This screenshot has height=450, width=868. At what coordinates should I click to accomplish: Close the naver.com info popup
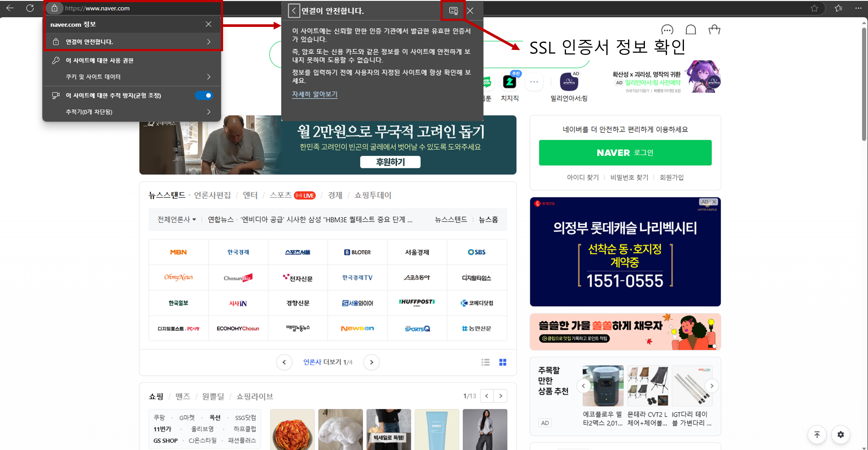(x=208, y=24)
